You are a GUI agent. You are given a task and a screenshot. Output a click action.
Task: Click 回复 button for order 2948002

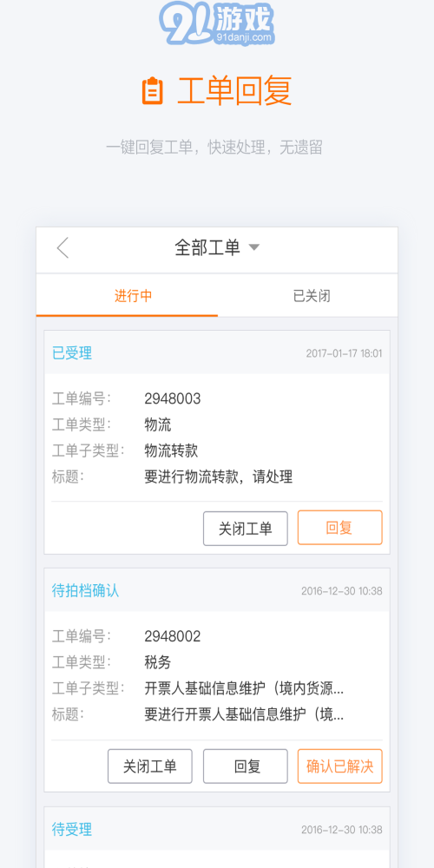point(246,766)
